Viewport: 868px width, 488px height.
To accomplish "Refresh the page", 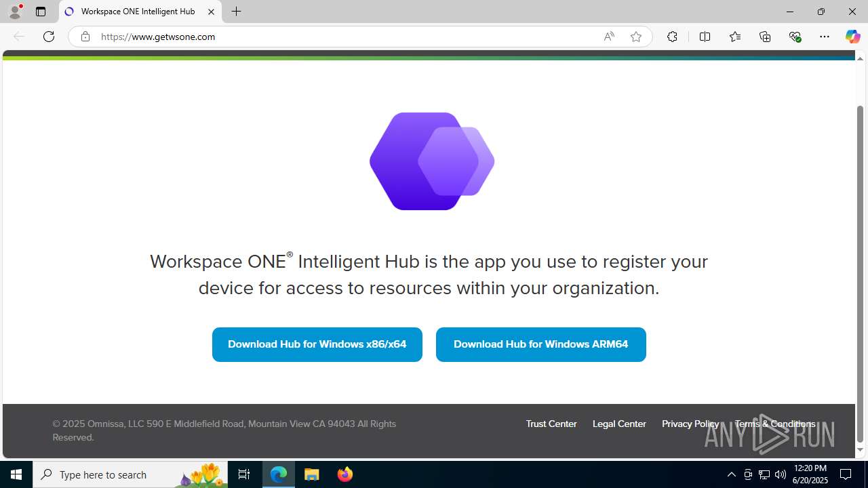I will point(49,37).
